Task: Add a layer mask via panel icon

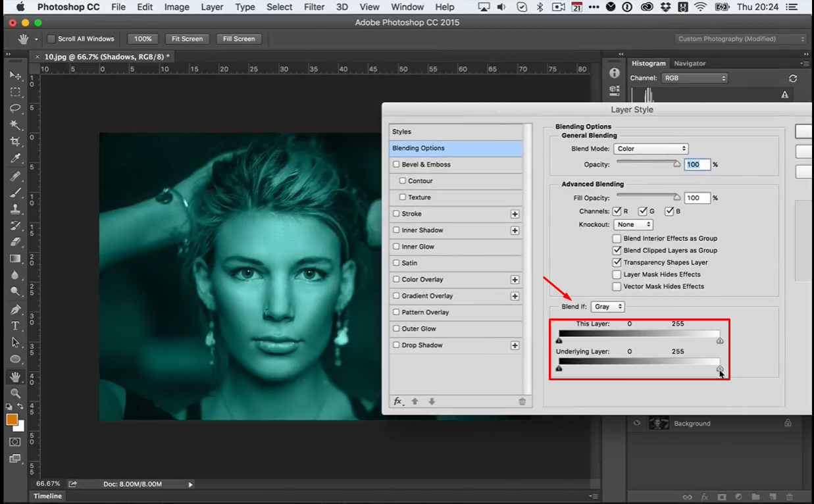Action: pyautogui.click(x=722, y=497)
